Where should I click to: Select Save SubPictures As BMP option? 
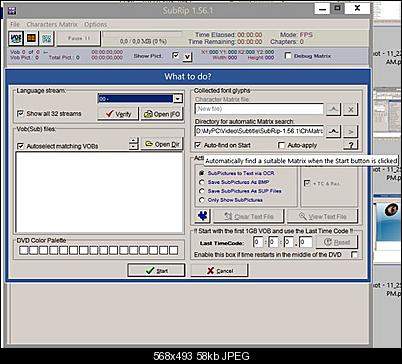coord(201,182)
